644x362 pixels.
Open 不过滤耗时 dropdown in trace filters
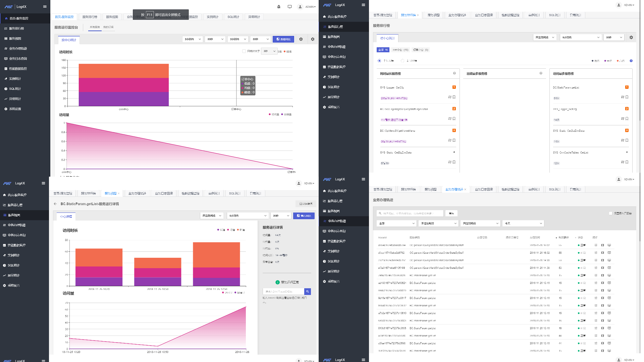(438, 224)
